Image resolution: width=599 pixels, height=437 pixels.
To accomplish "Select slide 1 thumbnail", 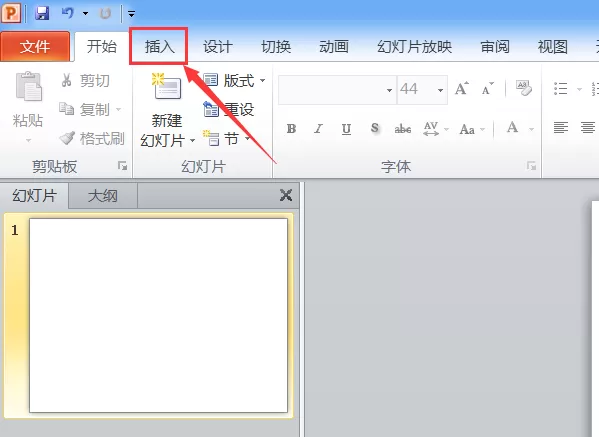I will click(158, 316).
